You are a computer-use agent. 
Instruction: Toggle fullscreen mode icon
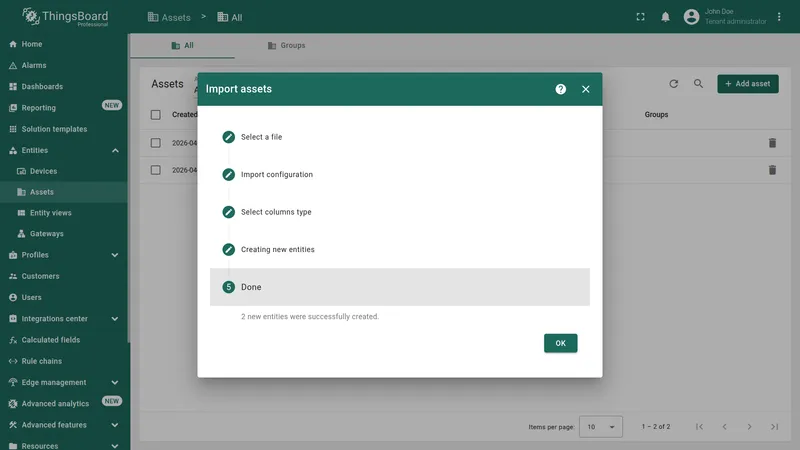[x=640, y=17]
